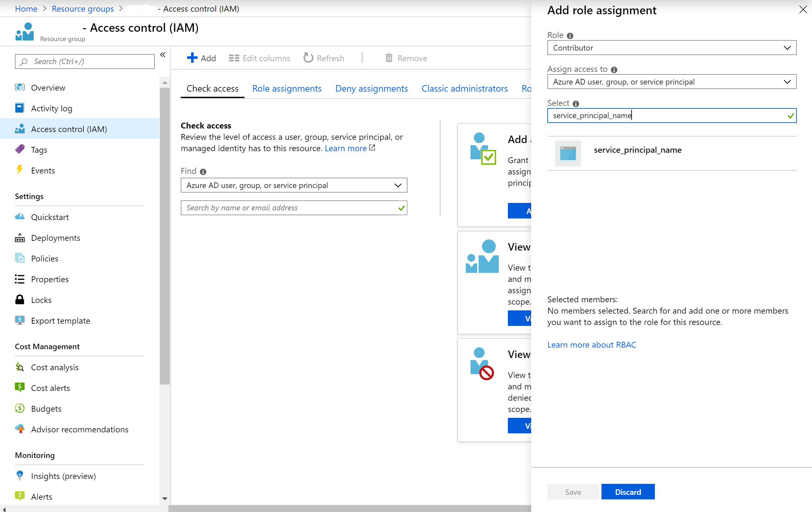Open Learn more about RBAC link
The image size is (812, 512).
tap(591, 345)
